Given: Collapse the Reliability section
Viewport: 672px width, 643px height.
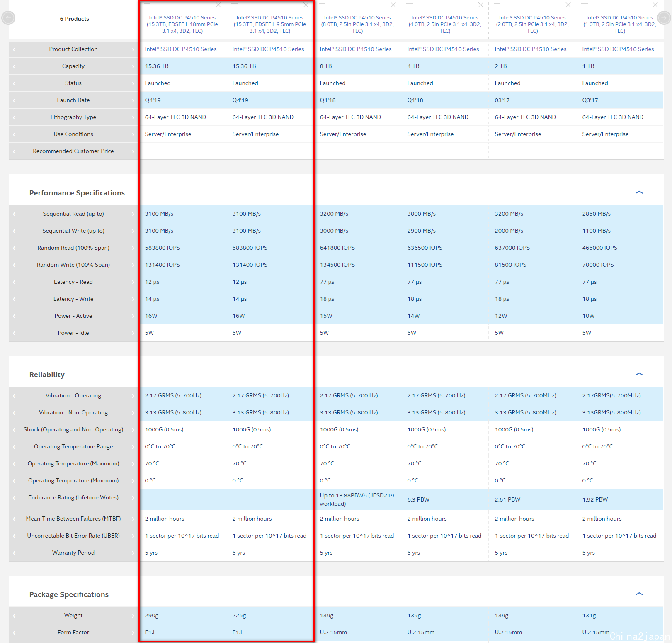Looking at the screenshot, I should (x=639, y=374).
